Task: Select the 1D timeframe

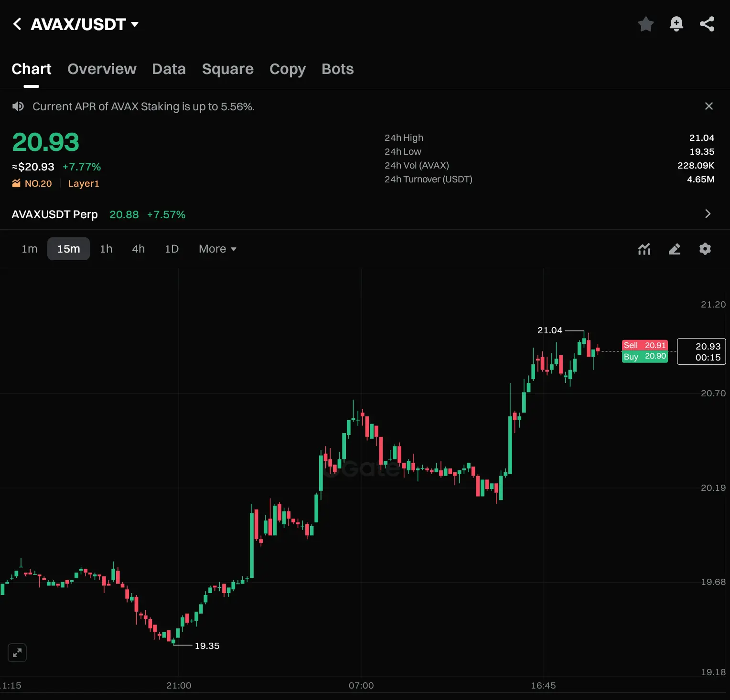Action: [x=172, y=249]
